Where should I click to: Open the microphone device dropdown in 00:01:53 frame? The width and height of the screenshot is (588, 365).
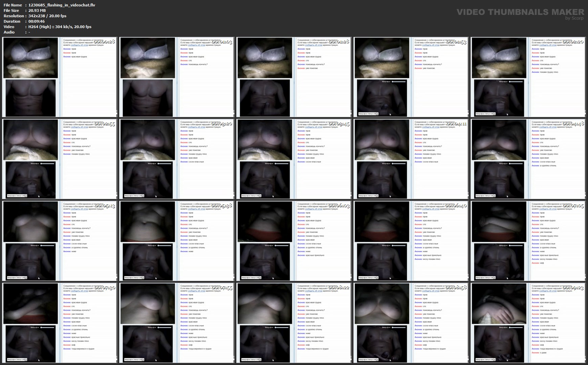[368, 114]
